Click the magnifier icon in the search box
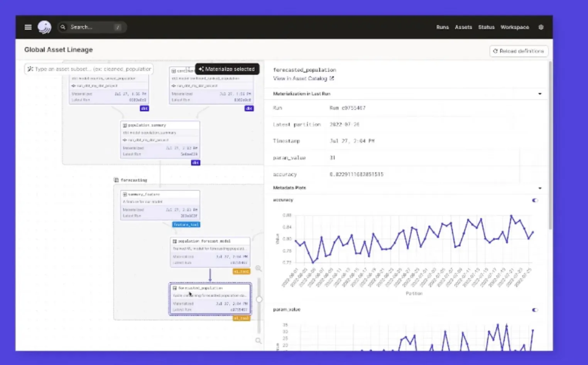The width and height of the screenshot is (588, 365). pyautogui.click(x=63, y=27)
